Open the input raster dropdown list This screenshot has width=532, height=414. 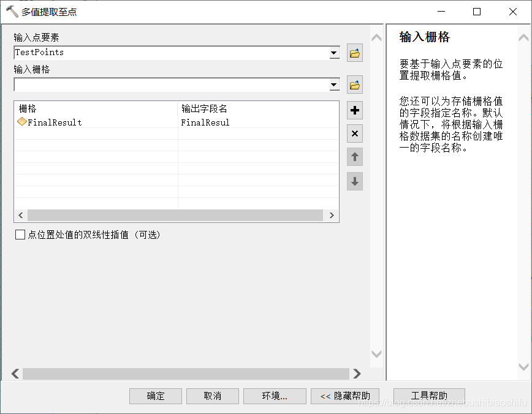334,85
